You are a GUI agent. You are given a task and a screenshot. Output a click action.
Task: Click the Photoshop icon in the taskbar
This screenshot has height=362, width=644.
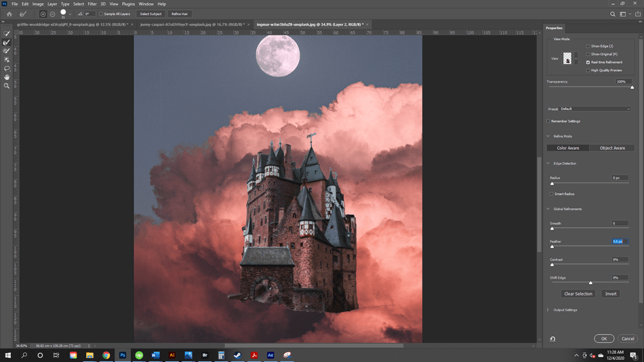pyautogui.click(x=123, y=355)
